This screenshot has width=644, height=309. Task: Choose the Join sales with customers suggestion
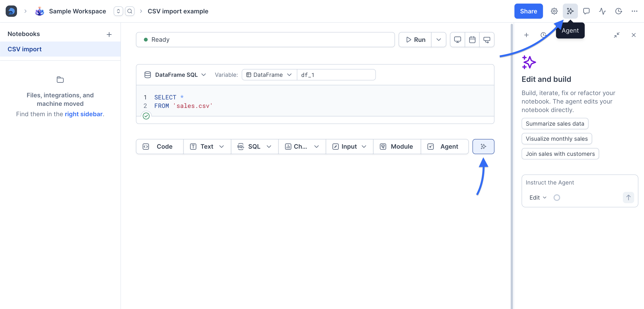pos(560,154)
